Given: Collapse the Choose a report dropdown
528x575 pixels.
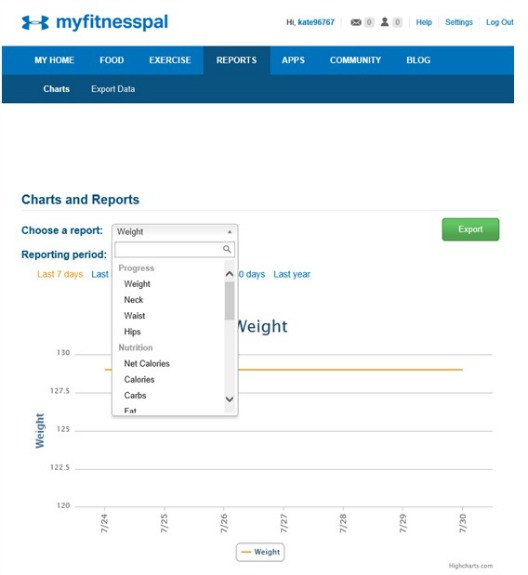Looking at the screenshot, I should click(x=175, y=232).
